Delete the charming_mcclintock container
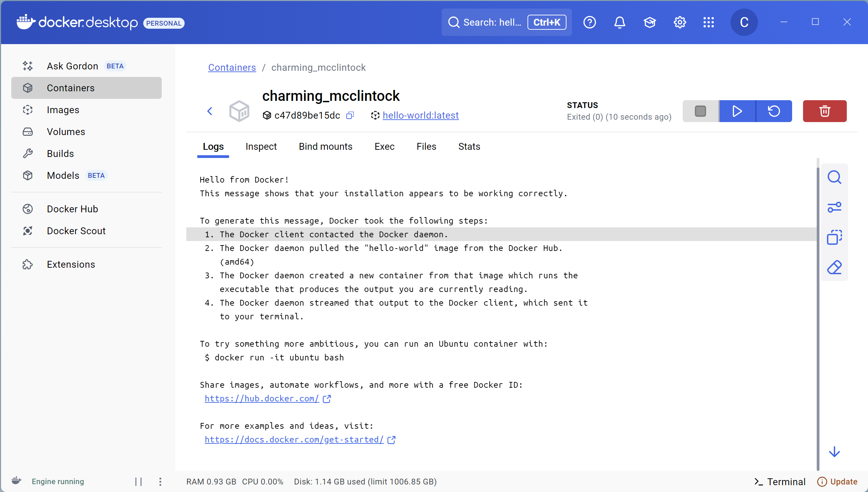Image resolution: width=868 pixels, height=492 pixels. (x=824, y=111)
